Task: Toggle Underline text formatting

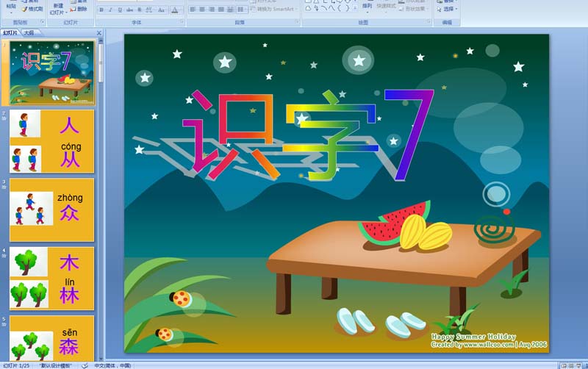Action: pyautogui.click(x=120, y=10)
